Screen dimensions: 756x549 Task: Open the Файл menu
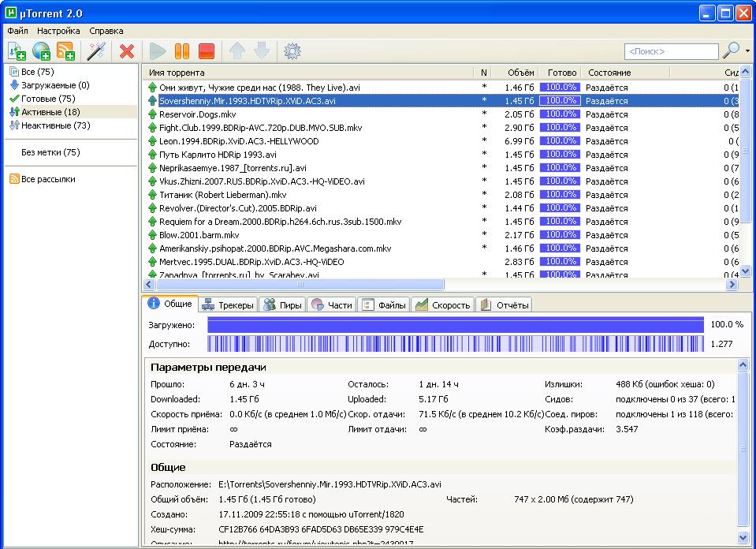coord(18,31)
